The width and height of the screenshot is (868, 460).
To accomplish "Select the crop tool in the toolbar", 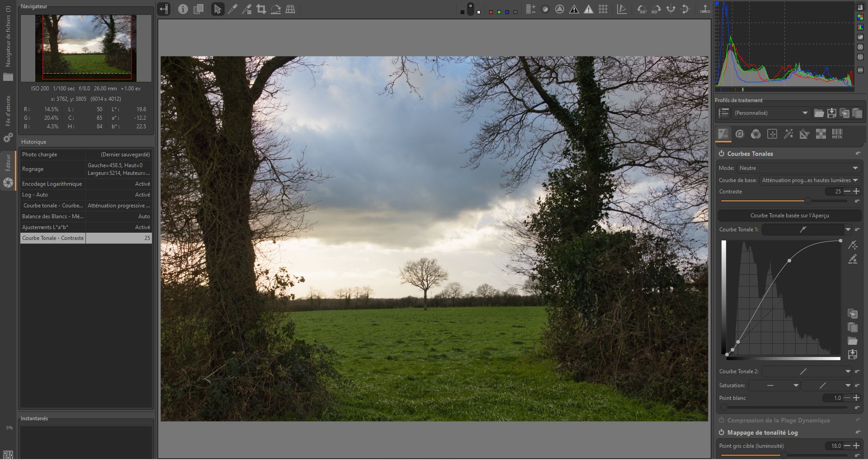I will [261, 9].
